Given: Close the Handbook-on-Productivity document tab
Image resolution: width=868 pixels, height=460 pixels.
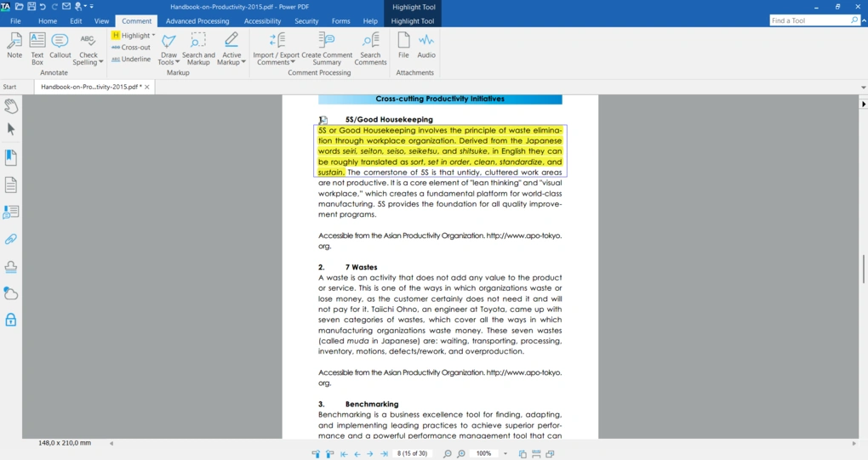Looking at the screenshot, I should [146, 87].
